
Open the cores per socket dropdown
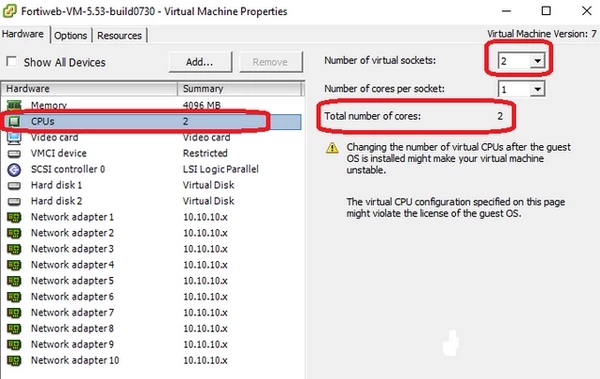coord(538,89)
